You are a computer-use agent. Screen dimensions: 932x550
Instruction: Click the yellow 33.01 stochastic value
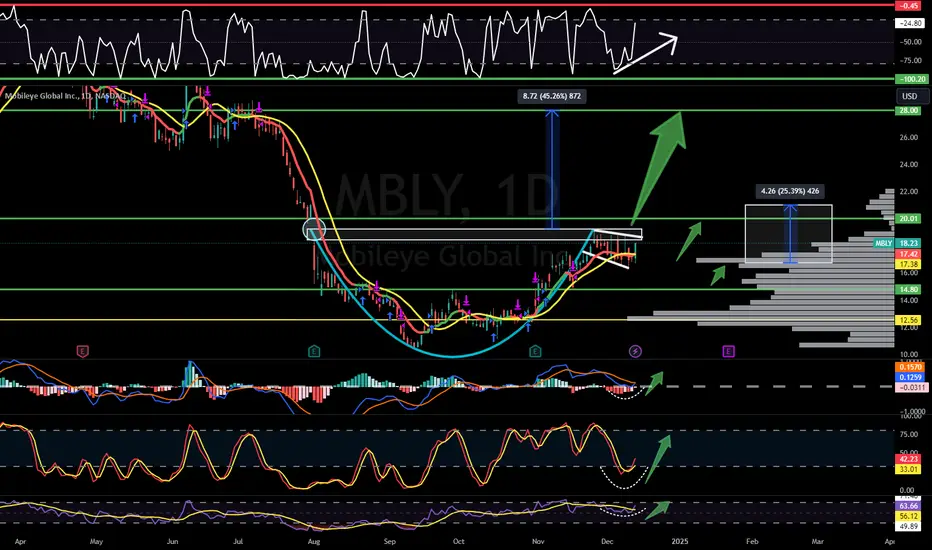click(908, 469)
